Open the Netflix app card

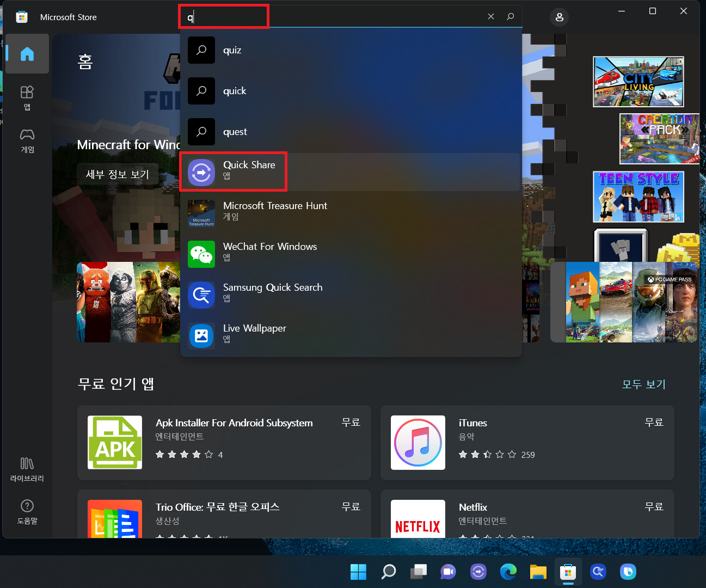coord(527,514)
